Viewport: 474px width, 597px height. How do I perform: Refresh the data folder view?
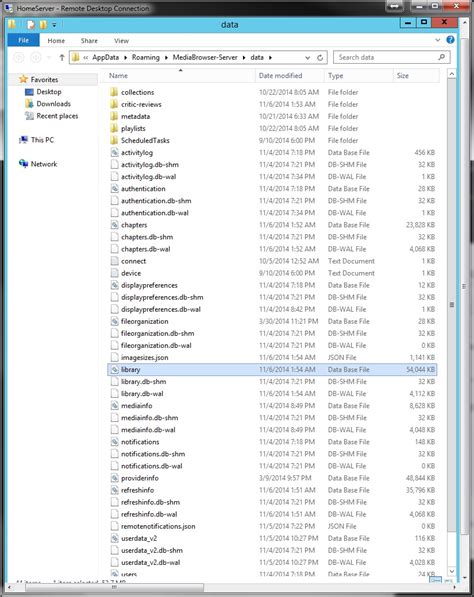tap(320, 57)
